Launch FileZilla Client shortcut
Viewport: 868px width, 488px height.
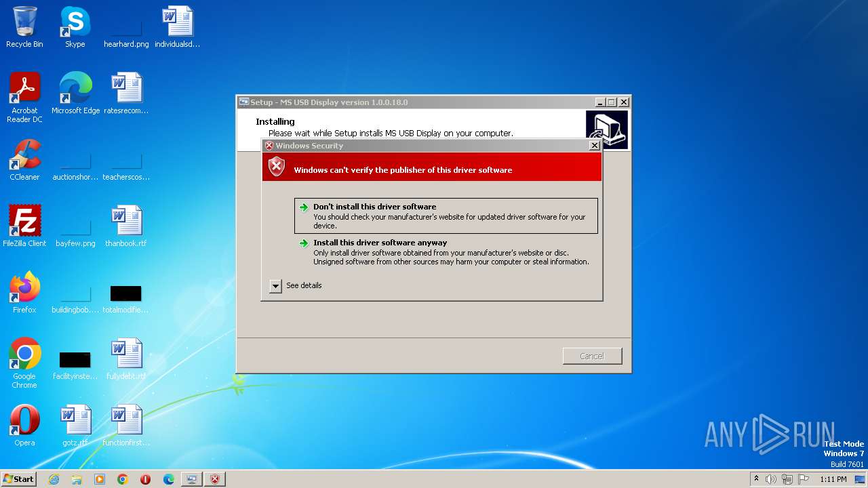coord(24,226)
